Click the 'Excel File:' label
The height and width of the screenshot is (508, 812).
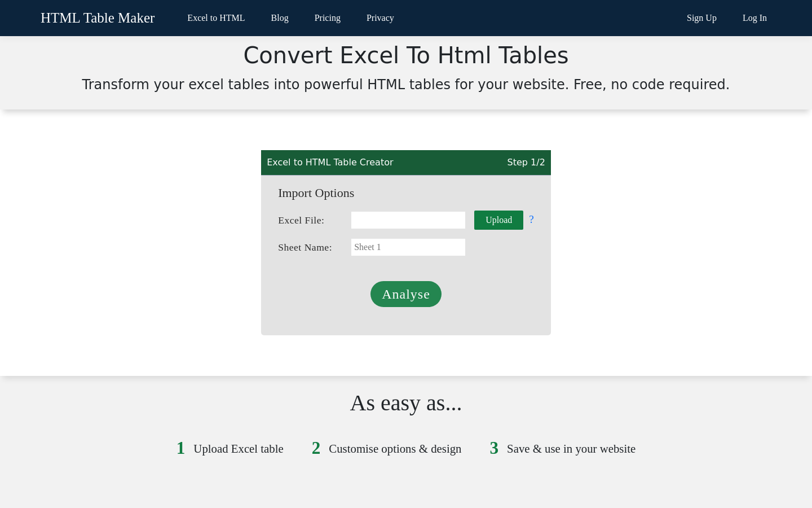pyautogui.click(x=301, y=221)
